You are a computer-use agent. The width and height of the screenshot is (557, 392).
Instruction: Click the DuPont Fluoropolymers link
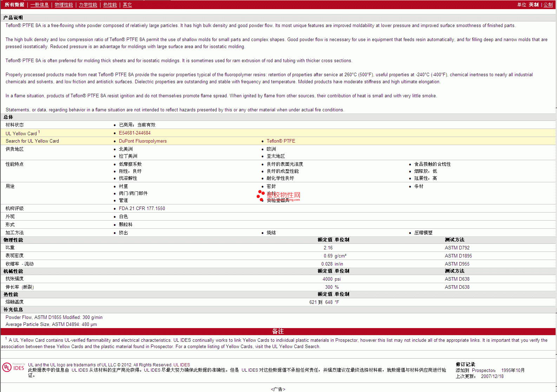click(x=143, y=141)
